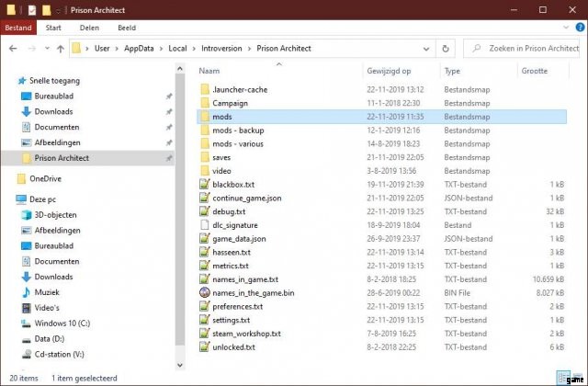Viewport: 588px width, 386px height.
Task: Click the names_in_game.txt file name
Action: click(245, 279)
